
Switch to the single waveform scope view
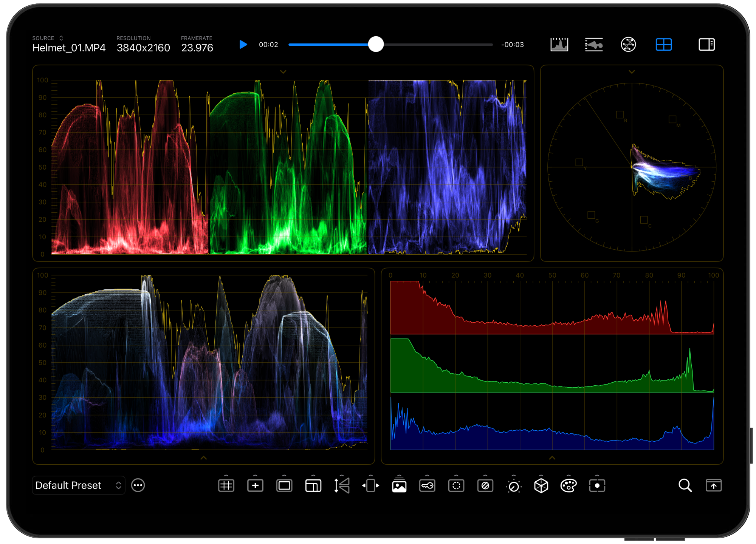594,45
